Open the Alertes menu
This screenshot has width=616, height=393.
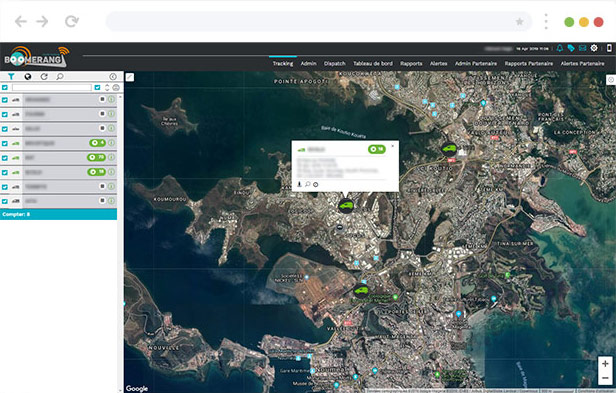(x=438, y=63)
